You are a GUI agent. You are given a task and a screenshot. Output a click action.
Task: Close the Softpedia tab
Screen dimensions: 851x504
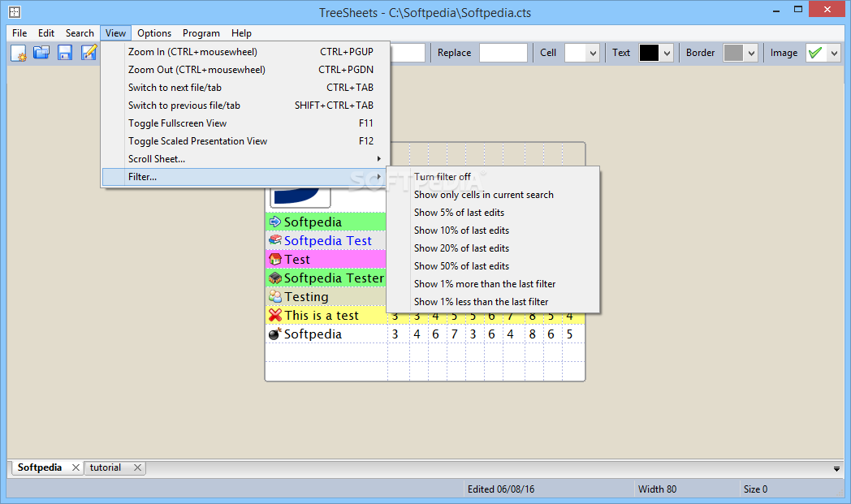click(x=76, y=467)
